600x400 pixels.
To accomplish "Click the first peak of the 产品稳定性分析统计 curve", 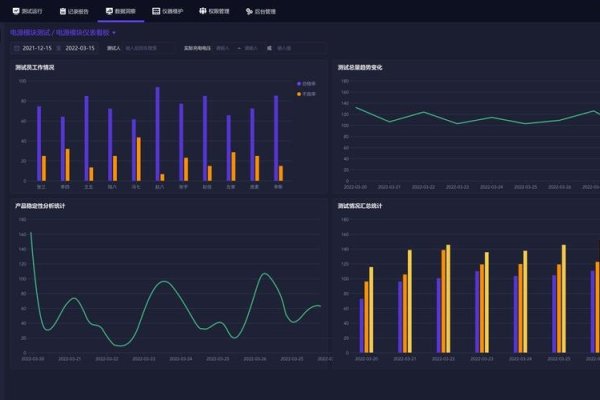I will click(31, 233).
